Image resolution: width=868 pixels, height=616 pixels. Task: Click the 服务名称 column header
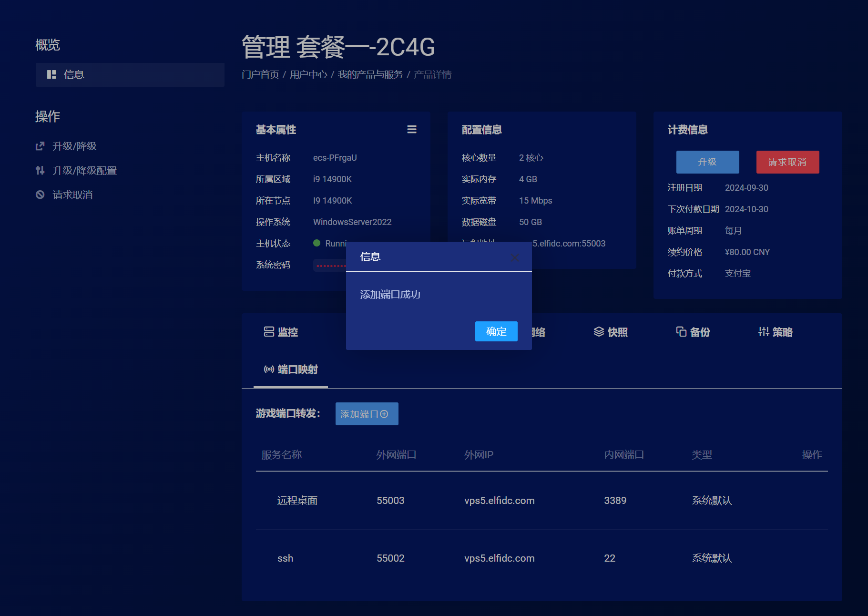coord(282,455)
